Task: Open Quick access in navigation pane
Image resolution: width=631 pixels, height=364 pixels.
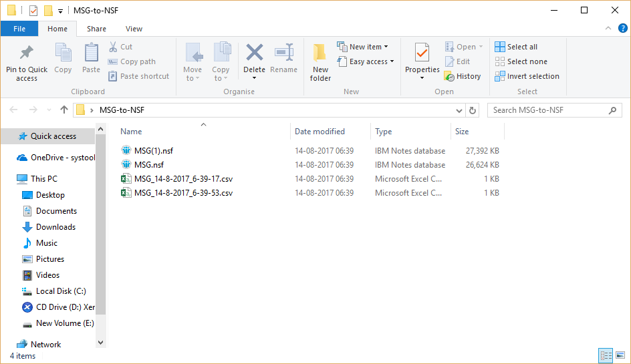Action: pos(48,136)
